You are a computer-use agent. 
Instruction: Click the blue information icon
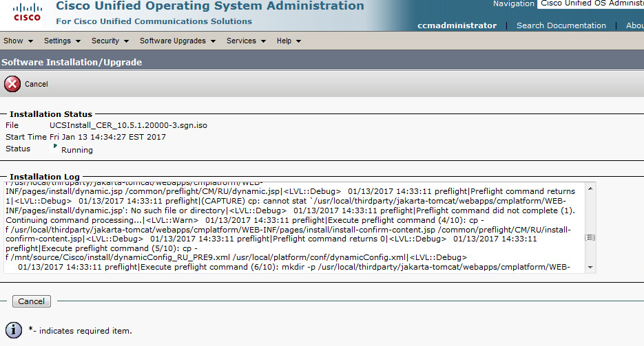pyautogui.click(x=14, y=330)
